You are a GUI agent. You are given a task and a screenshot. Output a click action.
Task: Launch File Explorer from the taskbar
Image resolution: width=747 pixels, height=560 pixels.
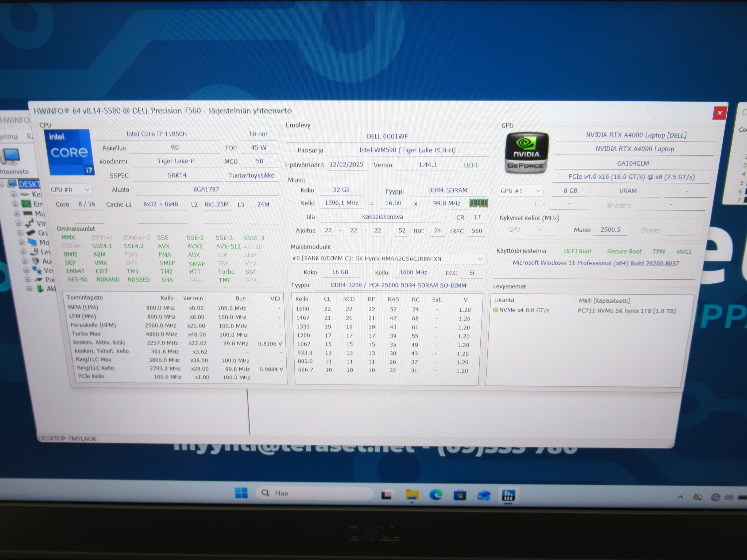pos(412,495)
